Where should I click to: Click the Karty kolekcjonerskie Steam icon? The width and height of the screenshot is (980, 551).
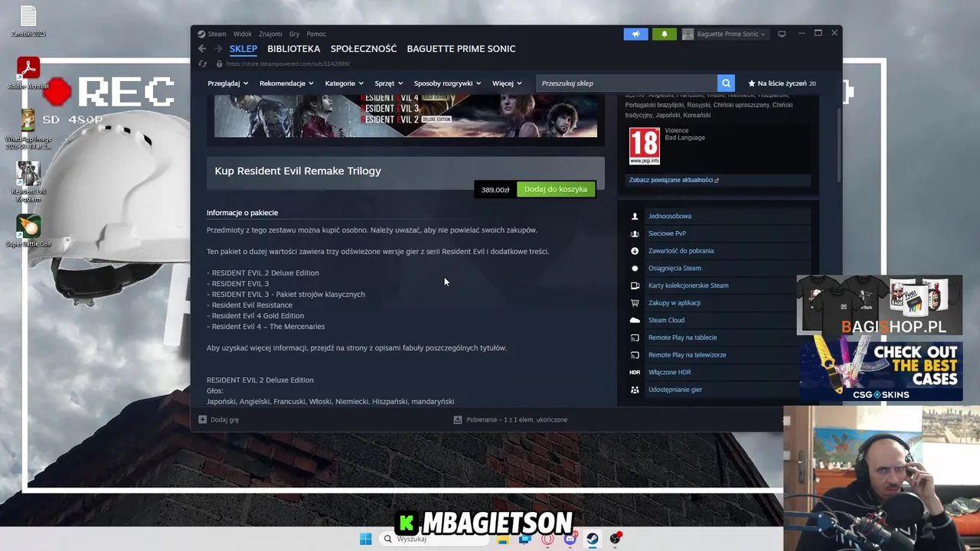[635, 285]
